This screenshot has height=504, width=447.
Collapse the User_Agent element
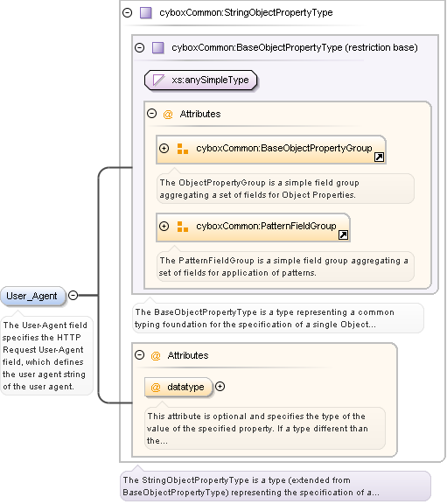point(73,295)
